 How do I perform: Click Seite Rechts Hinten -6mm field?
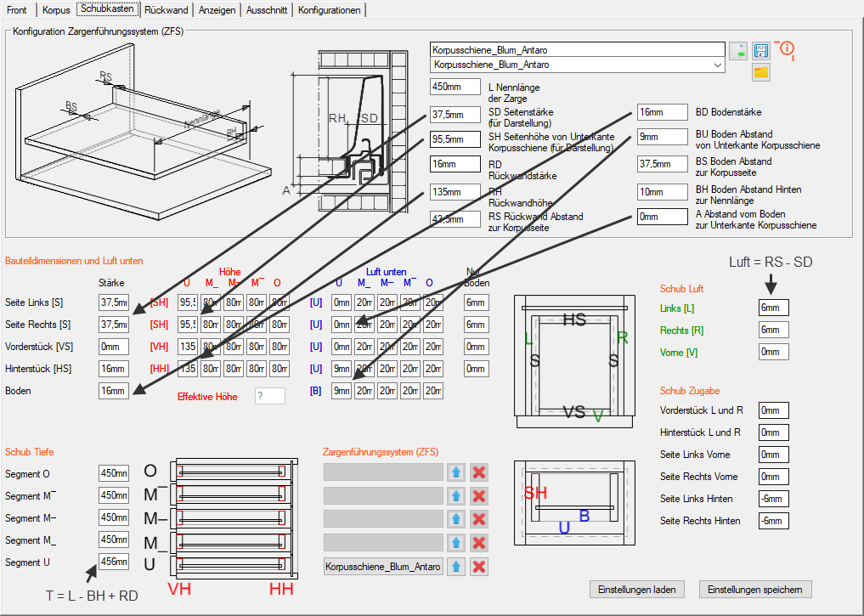click(774, 521)
